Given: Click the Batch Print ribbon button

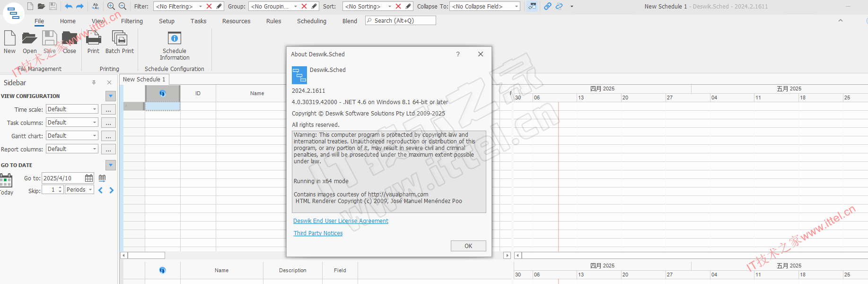Looking at the screenshot, I should (x=119, y=42).
